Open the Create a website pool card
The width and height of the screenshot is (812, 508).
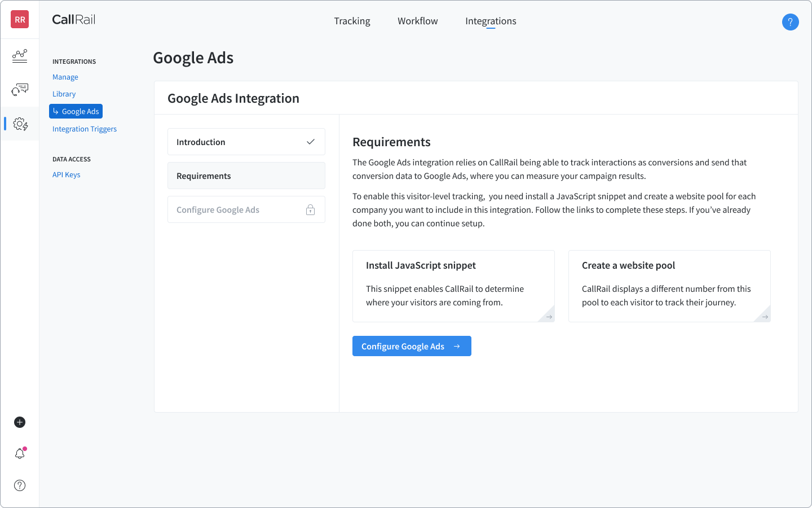pos(669,286)
